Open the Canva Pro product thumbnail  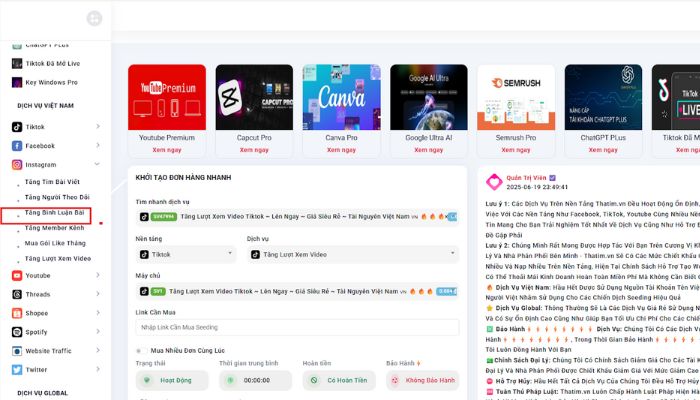[342, 97]
